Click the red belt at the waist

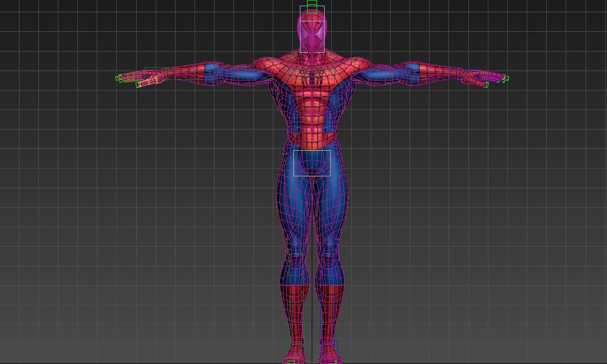pos(312,140)
